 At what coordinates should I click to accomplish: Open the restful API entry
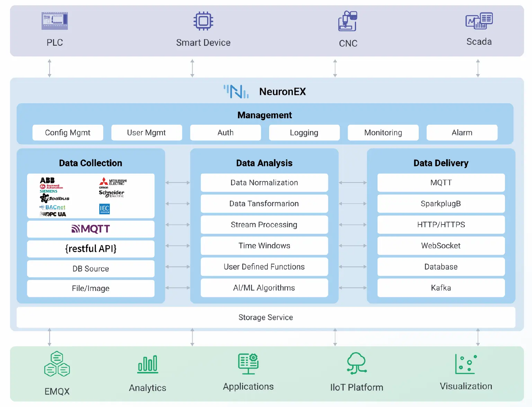(x=90, y=249)
